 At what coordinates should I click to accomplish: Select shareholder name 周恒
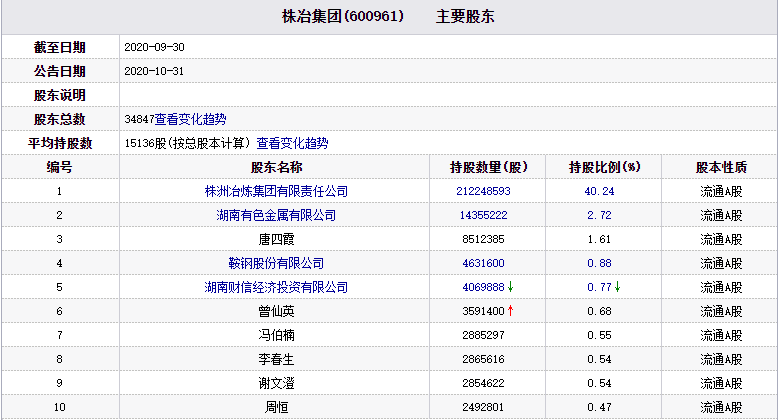(x=276, y=407)
